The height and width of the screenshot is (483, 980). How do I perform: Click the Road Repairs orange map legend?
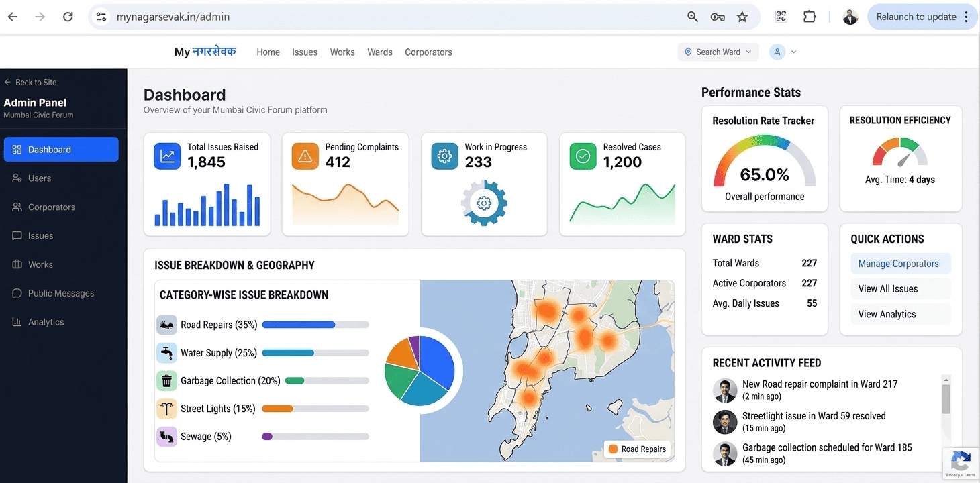pyautogui.click(x=637, y=449)
